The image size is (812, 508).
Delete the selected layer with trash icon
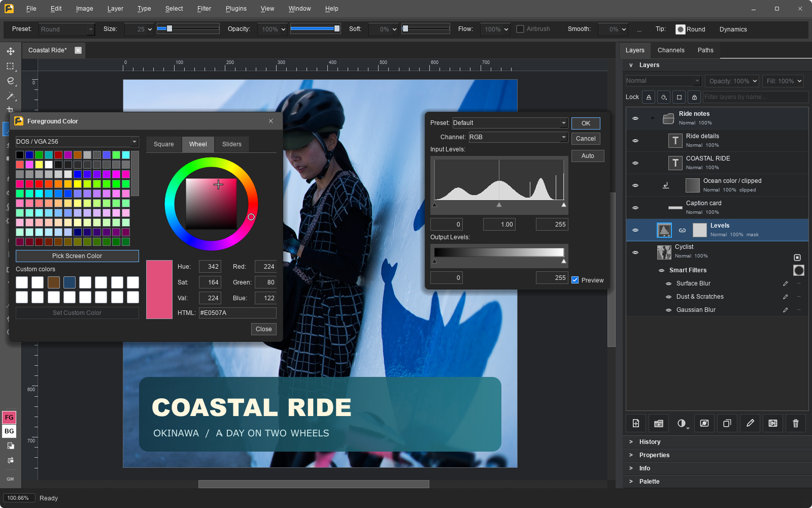tap(796, 423)
